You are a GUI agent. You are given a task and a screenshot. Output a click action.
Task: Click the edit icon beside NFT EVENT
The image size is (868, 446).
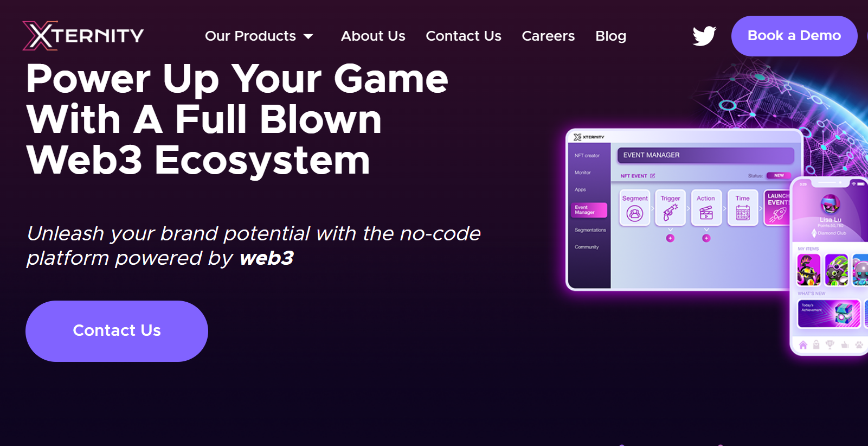[x=653, y=176]
